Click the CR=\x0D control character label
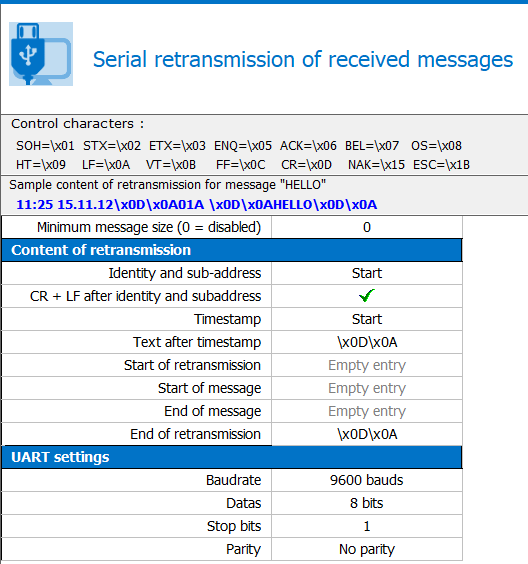 (306, 165)
